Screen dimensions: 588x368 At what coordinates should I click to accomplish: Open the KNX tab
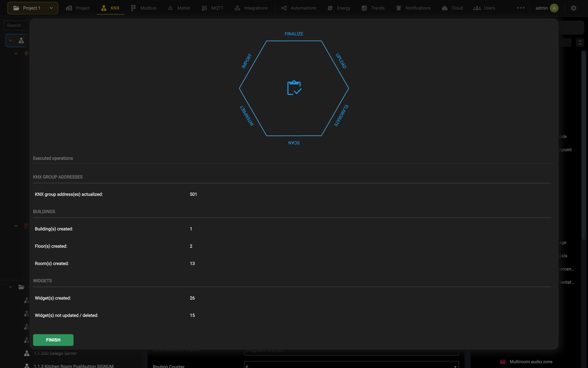pos(111,8)
